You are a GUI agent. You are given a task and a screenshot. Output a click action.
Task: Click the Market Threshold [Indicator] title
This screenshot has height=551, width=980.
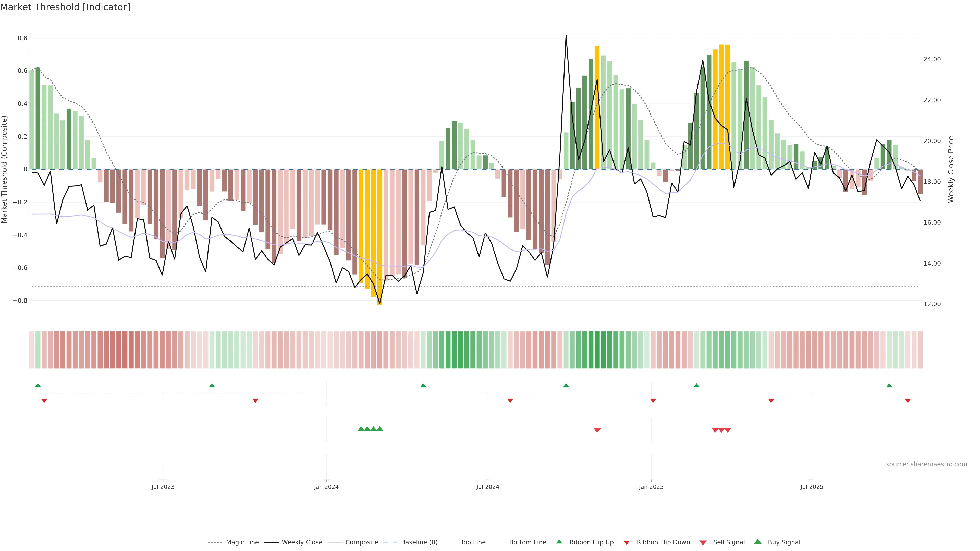pos(65,7)
